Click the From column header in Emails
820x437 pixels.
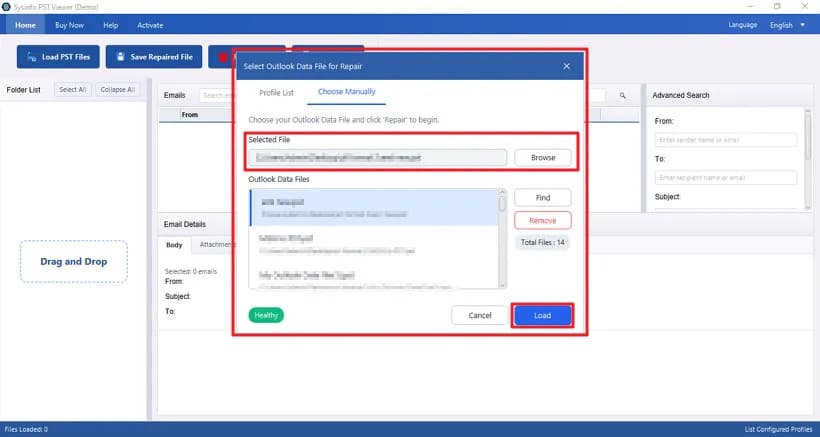189,114
